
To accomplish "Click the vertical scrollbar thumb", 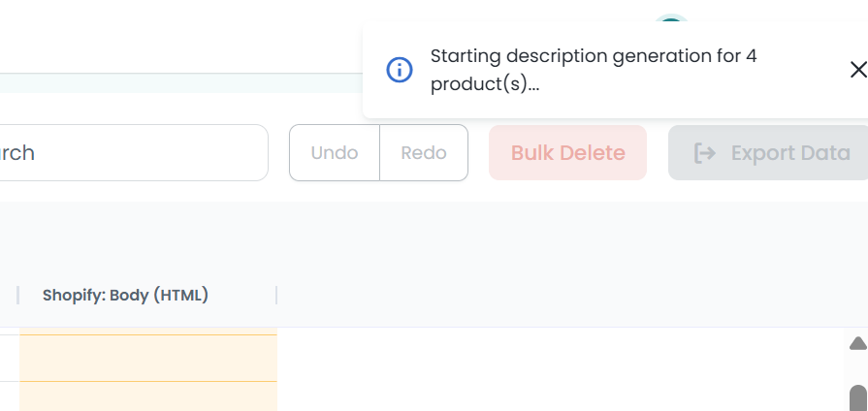I will tap(857, 398).
